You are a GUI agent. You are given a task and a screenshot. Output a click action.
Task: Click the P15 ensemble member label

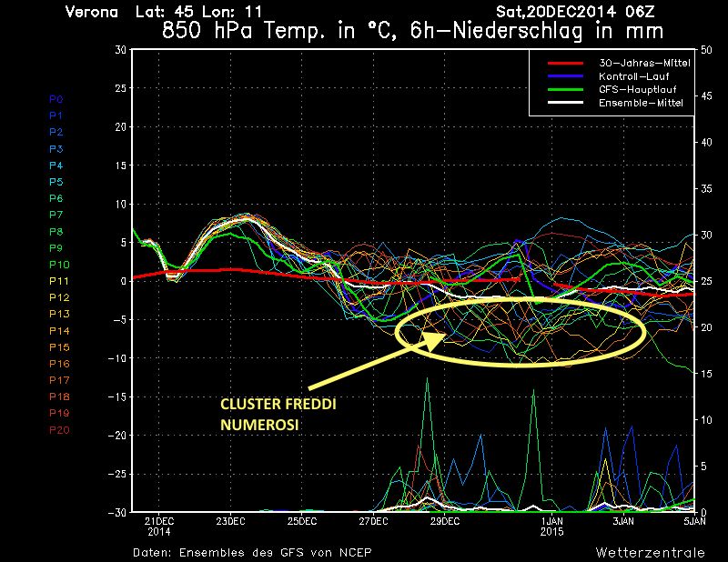59,347
